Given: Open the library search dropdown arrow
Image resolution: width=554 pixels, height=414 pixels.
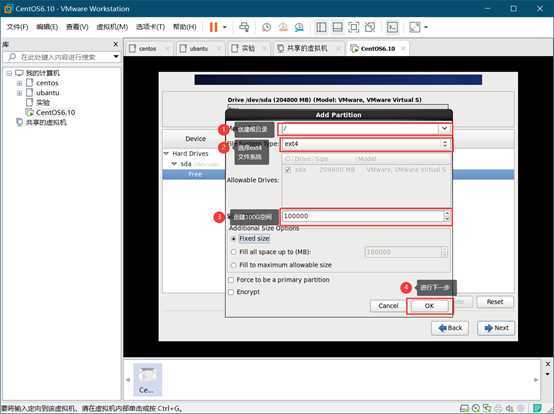Looking at the screenshot, I should coord(116,57).
